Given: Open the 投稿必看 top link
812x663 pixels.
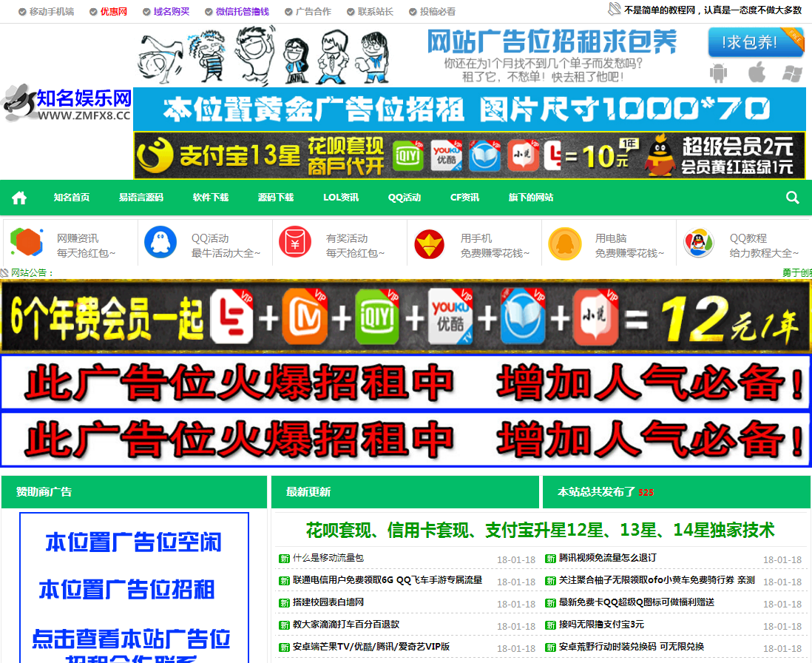Looking at the screenshot, I should [438, 11].
